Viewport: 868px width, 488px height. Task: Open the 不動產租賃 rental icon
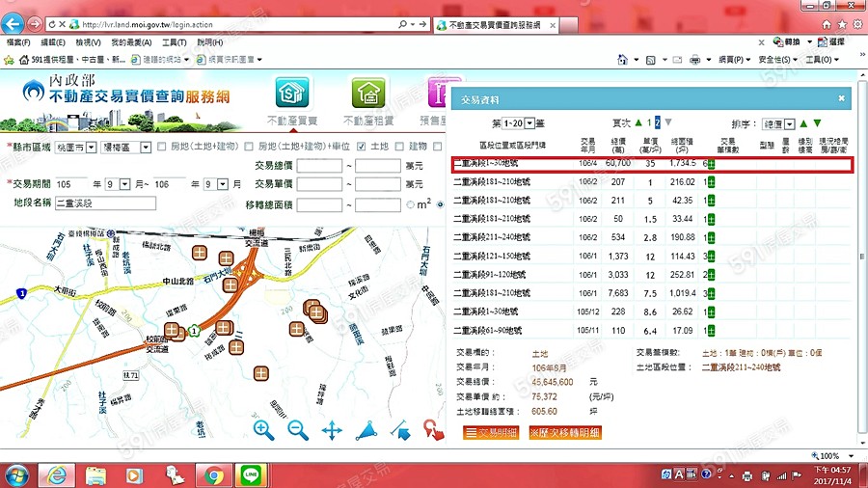[367, 95]
